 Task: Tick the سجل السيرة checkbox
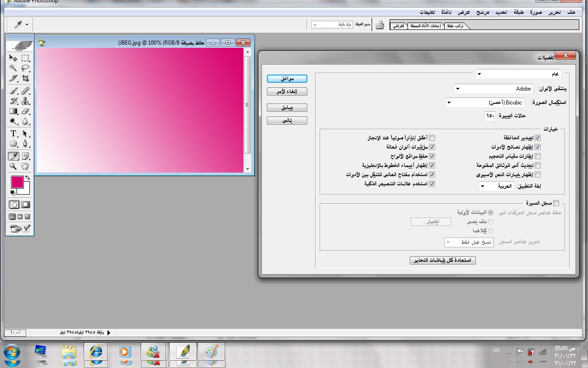[x=556, y=203]
